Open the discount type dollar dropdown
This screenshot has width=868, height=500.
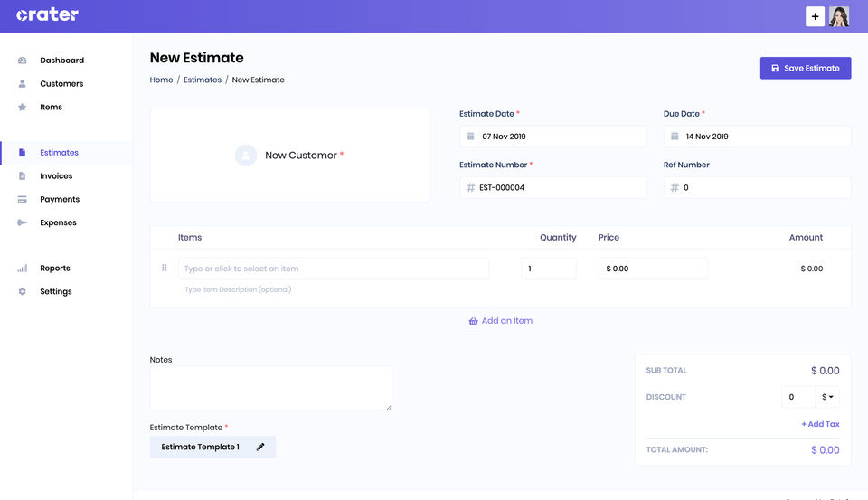[x=827, y=397]
